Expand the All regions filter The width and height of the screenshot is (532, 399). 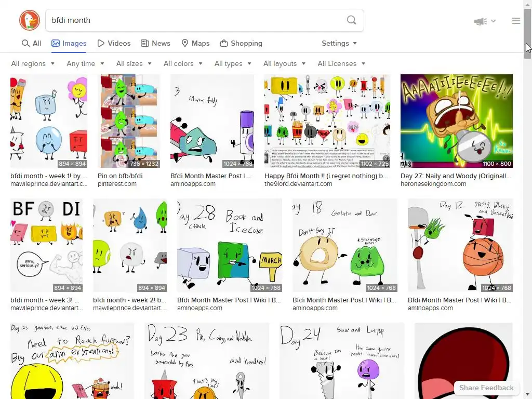click(33, 64)
